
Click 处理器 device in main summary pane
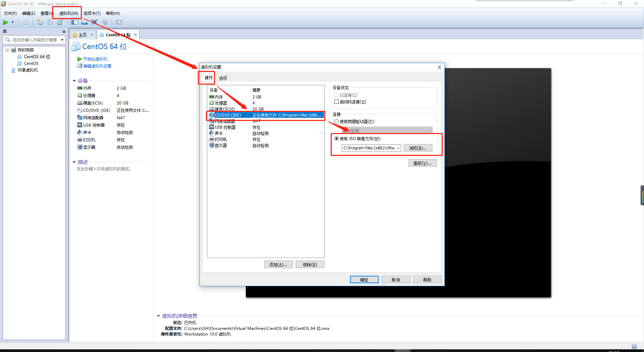[89, 96]
